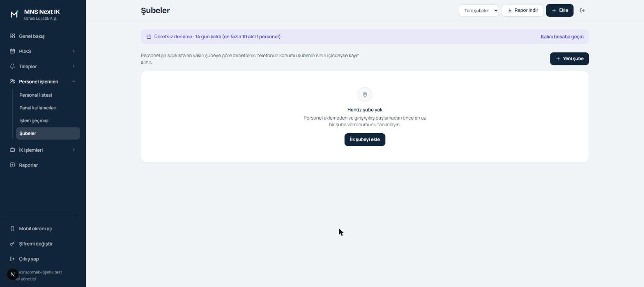Expand the İK işlemleri chevron

click(x=74, y=150)
